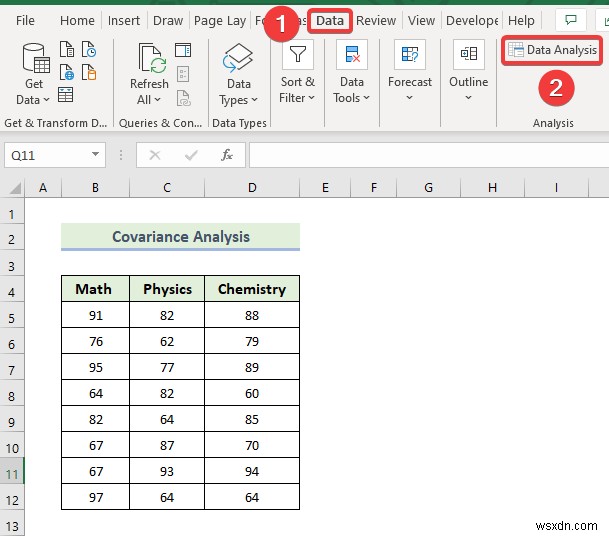Select the Physics header cell
The image size is (609, 536).
tap(167, 289)
